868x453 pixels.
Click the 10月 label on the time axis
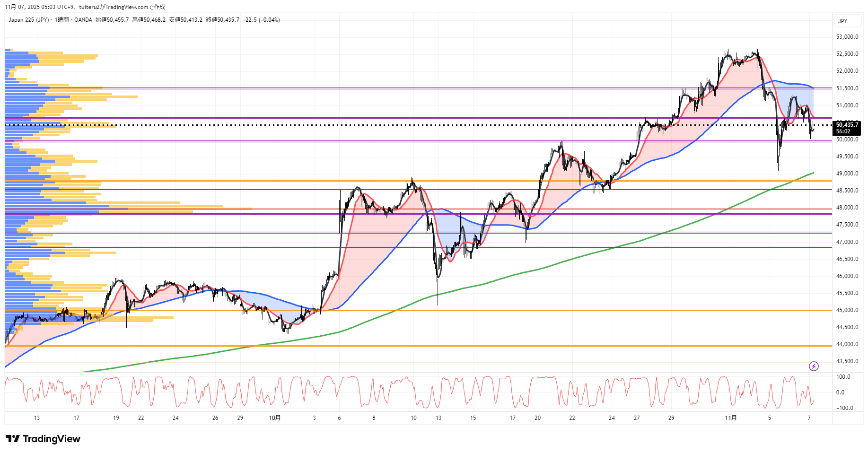coord(275,418)
